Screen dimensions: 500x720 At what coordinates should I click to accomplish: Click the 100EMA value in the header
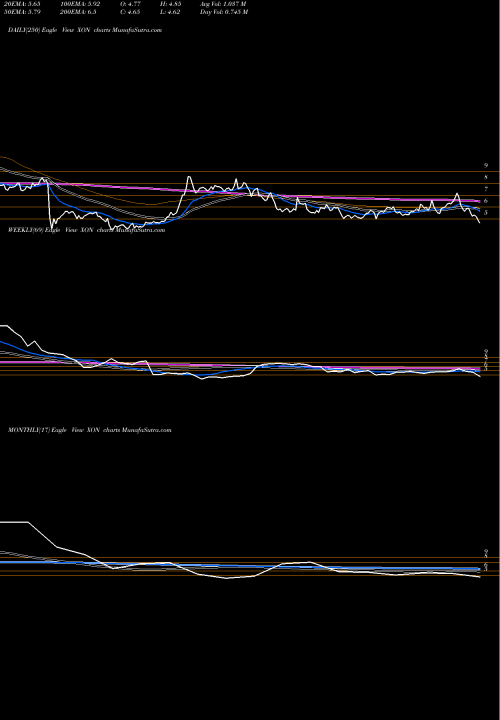click(80, 4)
